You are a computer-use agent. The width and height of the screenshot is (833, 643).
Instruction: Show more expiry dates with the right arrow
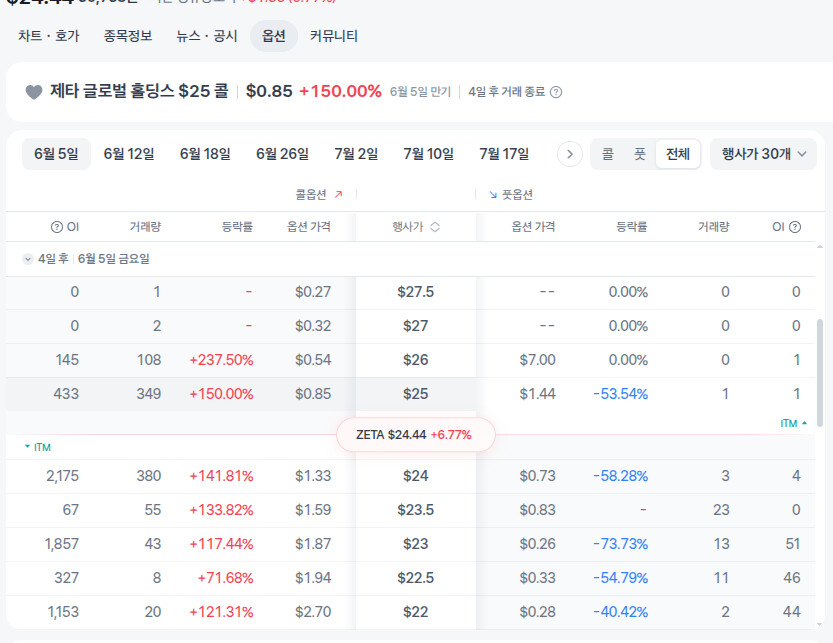pyautogui.click(x=570, y=154)
